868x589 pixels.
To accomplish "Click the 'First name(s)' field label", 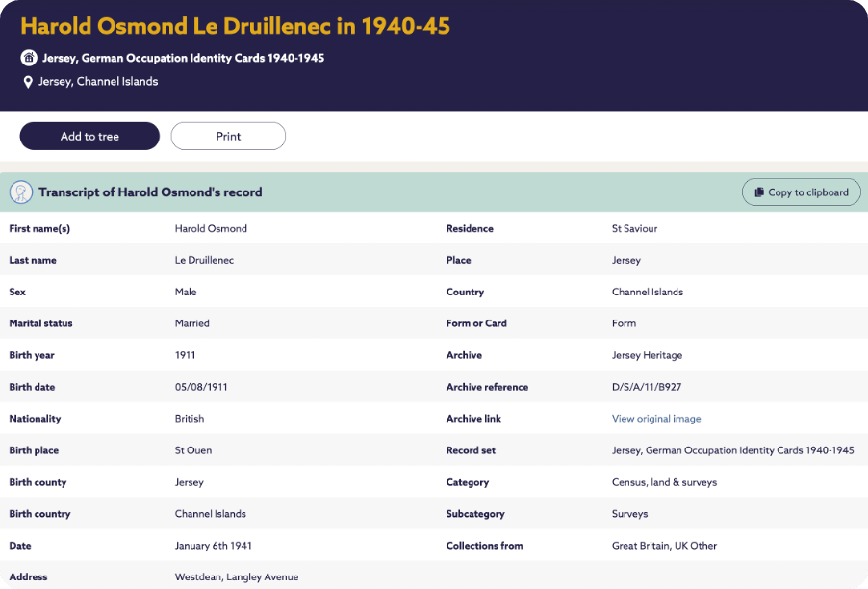I will [39, 228].
